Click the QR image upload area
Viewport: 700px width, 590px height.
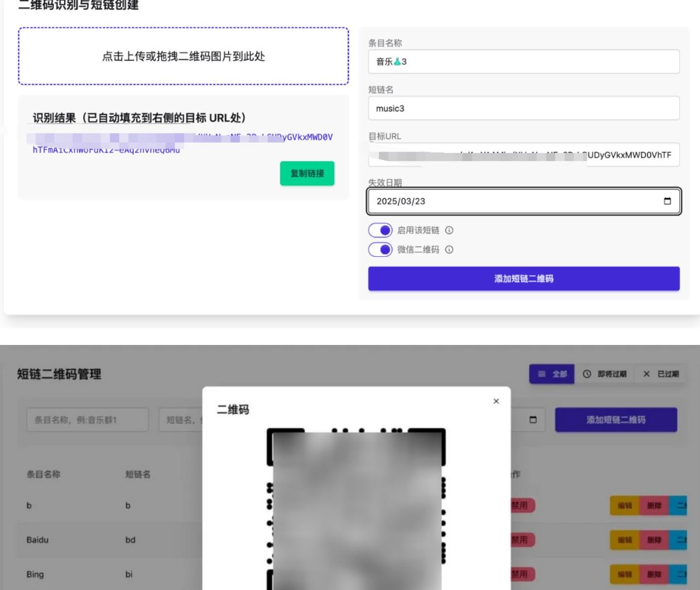pyautogui.click(x=184, y=57)
